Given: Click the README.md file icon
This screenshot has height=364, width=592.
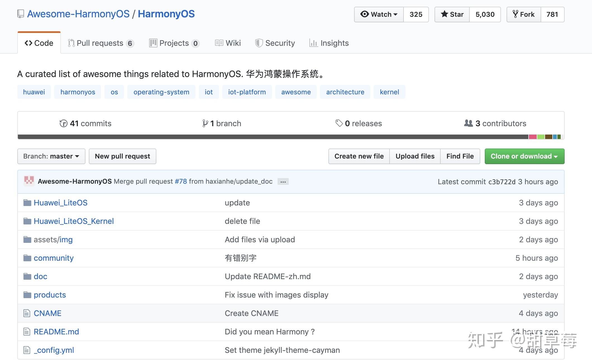Looking at the screenshot, I should (x=27, y=332).
